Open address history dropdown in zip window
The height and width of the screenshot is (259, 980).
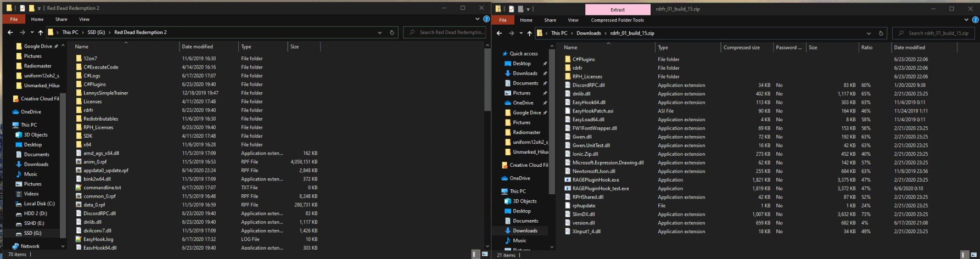[x=869, y=33]
